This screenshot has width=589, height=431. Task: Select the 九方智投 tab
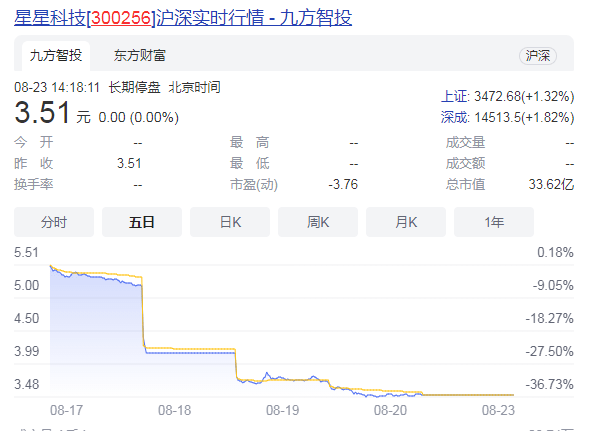pos(56,56)
